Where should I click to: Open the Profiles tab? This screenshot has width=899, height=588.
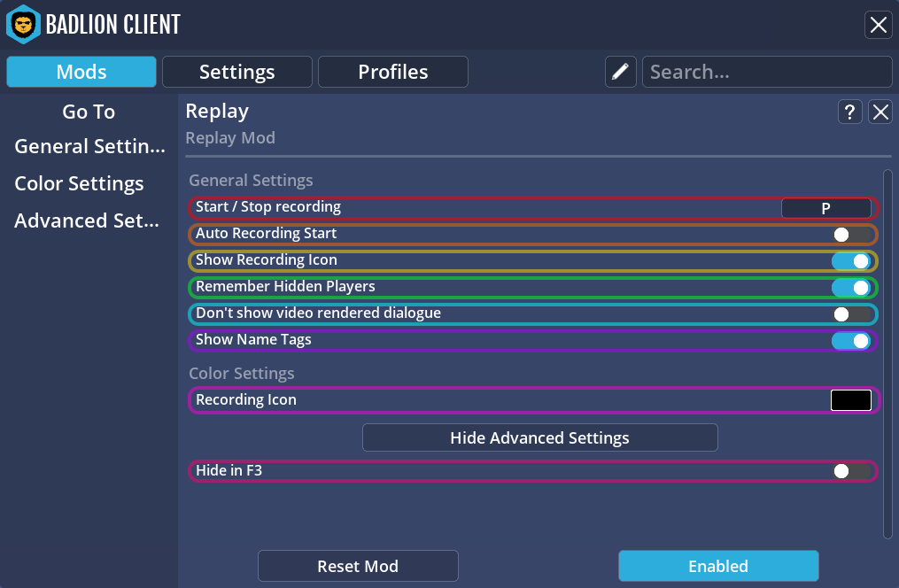pos(392,72)
